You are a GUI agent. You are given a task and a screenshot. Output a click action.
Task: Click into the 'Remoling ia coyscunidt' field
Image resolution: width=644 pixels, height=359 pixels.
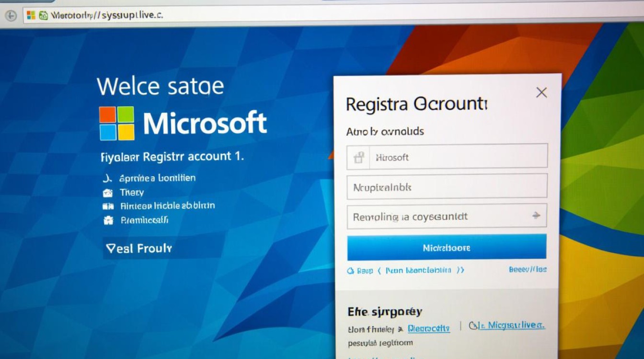click(447, 216)
